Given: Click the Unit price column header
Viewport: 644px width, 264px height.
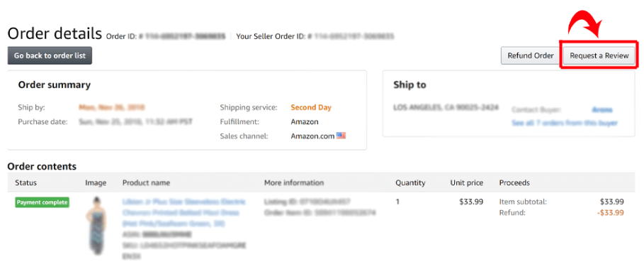Looking at the screenshot, I should point(467,182).
